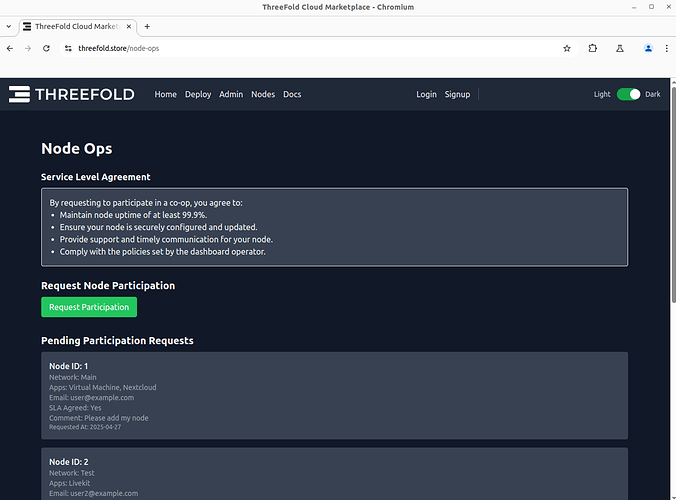Viewport: 676px width, 500px height.
Task: Click the 'Maintain node uptime' bullet text
Action: [133, 215]
